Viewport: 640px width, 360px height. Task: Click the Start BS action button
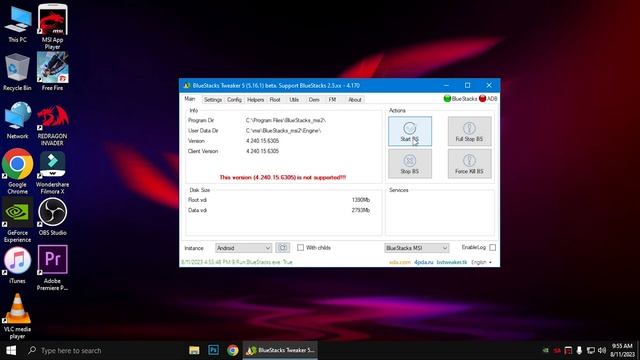(410, 131)
